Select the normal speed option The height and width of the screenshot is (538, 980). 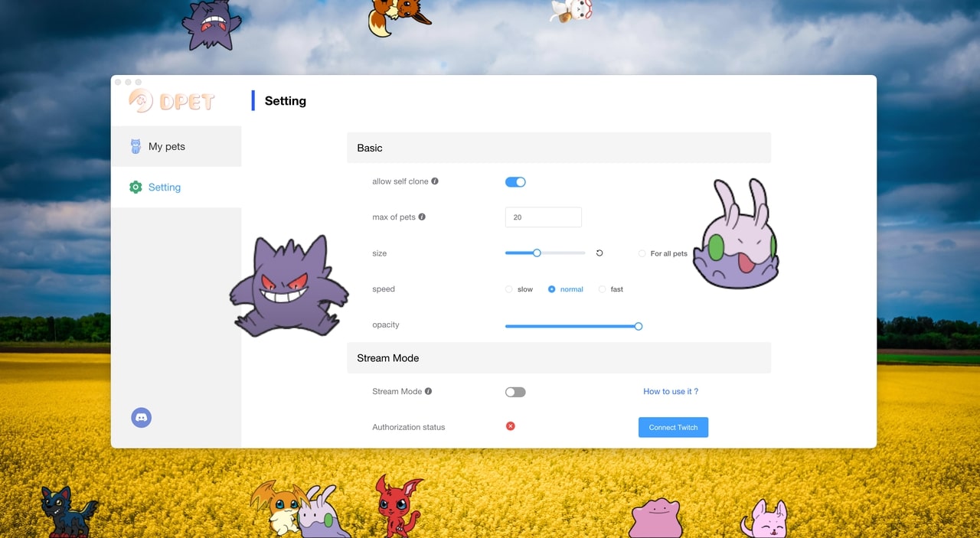(x=552, y=289)
